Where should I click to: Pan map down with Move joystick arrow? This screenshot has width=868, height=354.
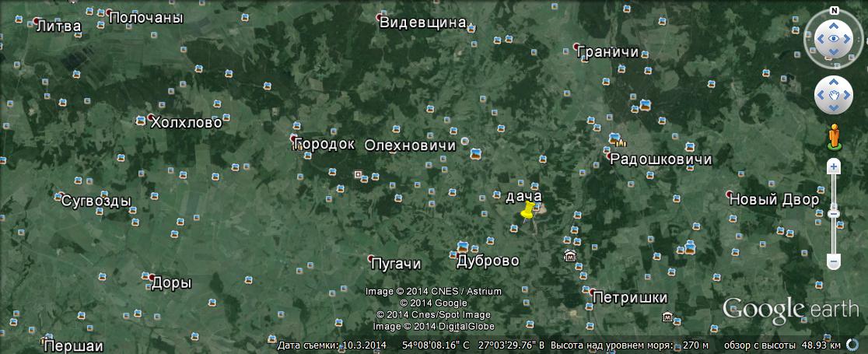(x=833, y=109)
